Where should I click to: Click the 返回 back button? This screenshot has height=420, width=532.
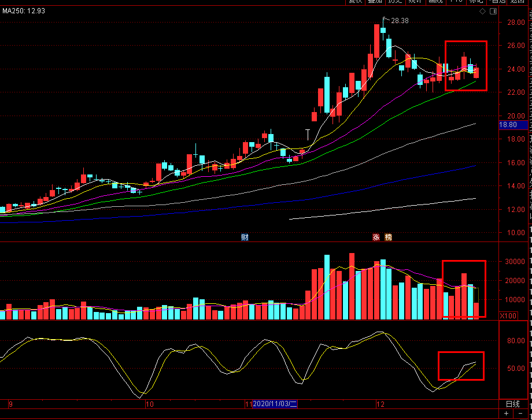click(518, 1)
